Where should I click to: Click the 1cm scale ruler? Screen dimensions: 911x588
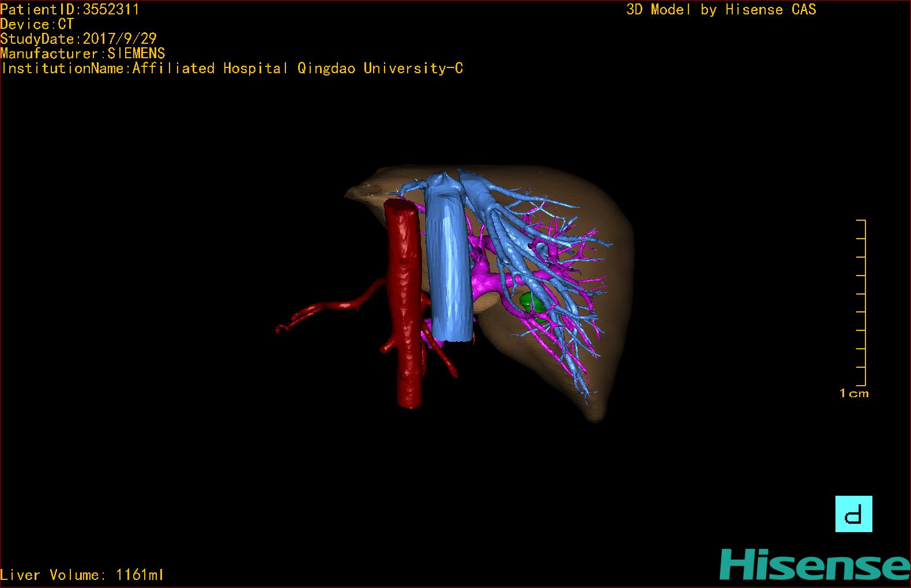tap(861, 303)
